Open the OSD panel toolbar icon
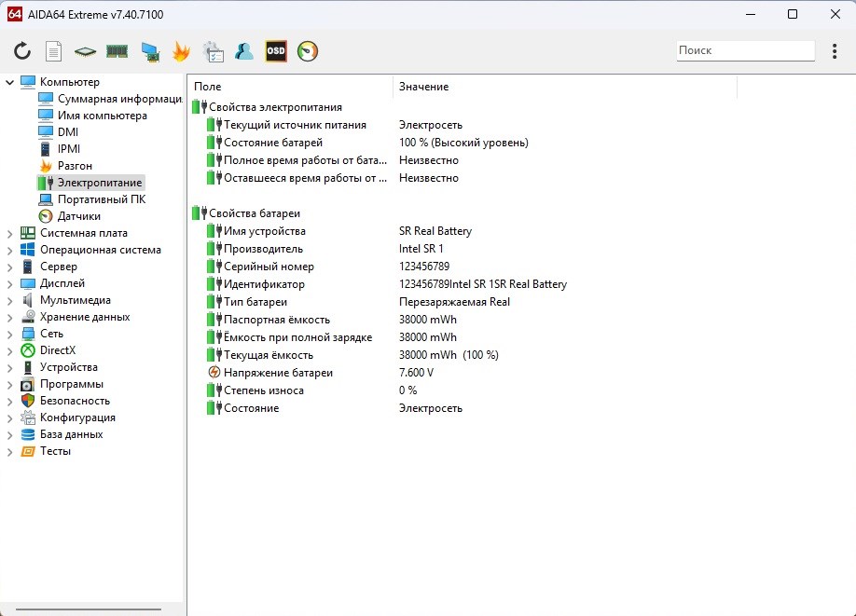The image size is (856, 616). [x=276, y=51]
